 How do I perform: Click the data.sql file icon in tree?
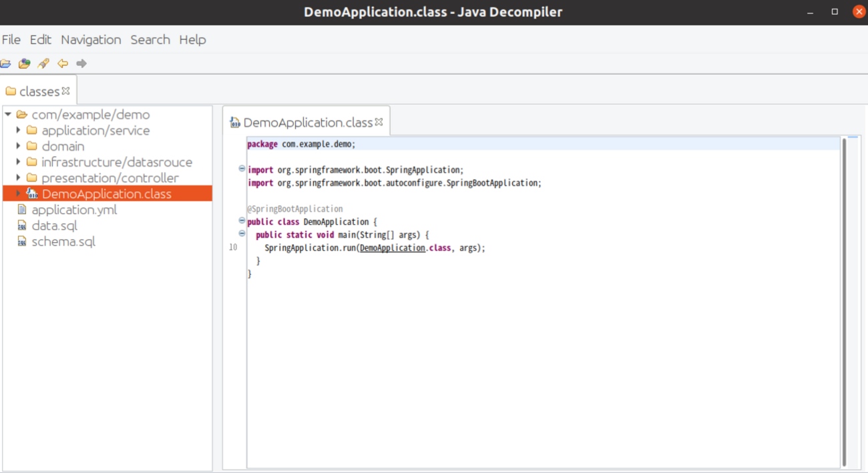point(22,226)
